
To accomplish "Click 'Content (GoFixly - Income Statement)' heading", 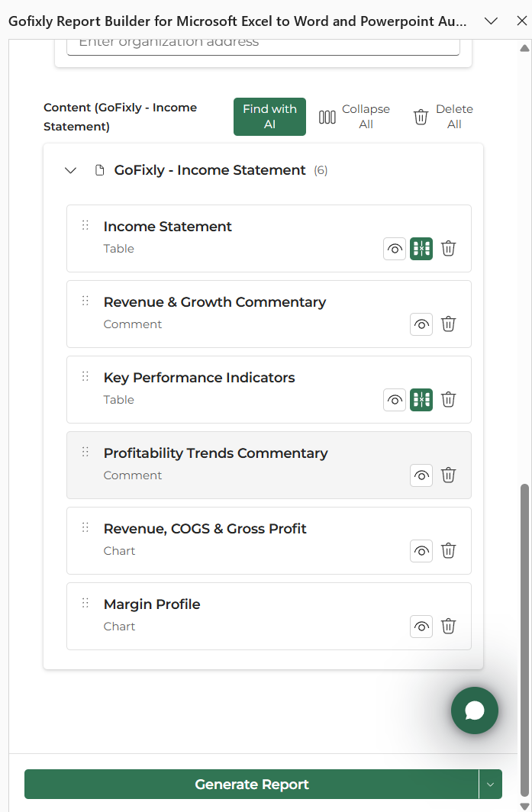I will 120,117.
